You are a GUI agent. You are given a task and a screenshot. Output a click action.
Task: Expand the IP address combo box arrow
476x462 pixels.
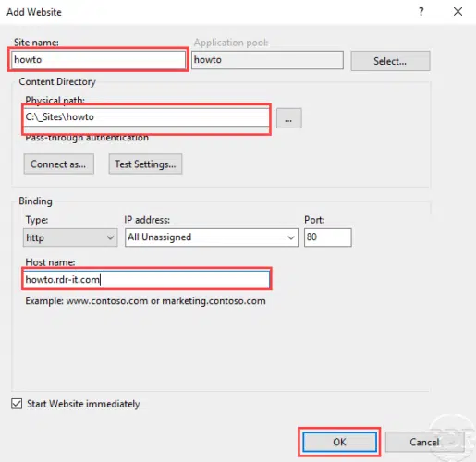point(290,237)
